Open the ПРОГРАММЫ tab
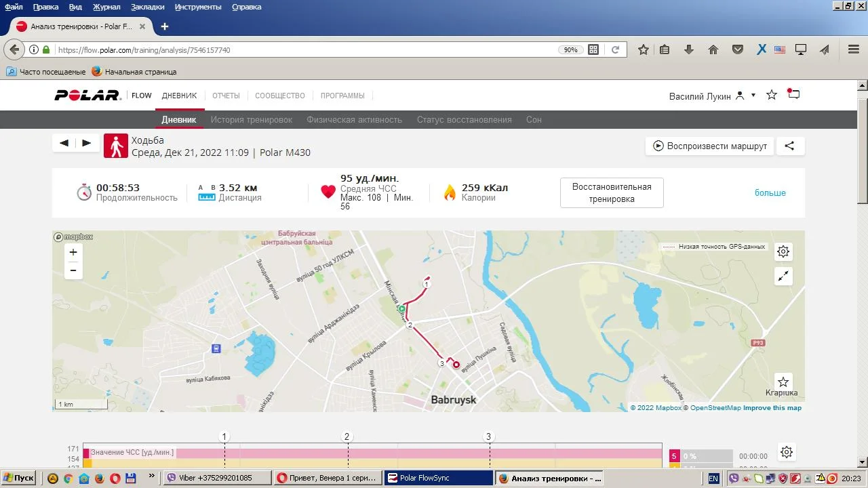 (x=342, y=96)
